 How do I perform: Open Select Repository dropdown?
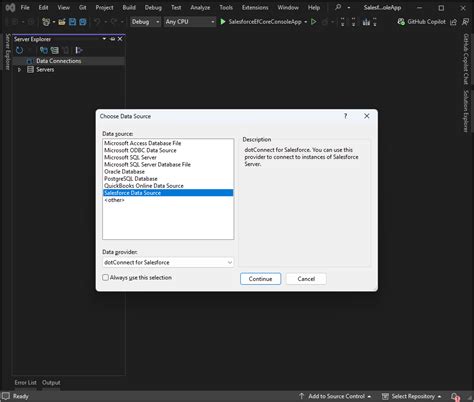[412, 396]
